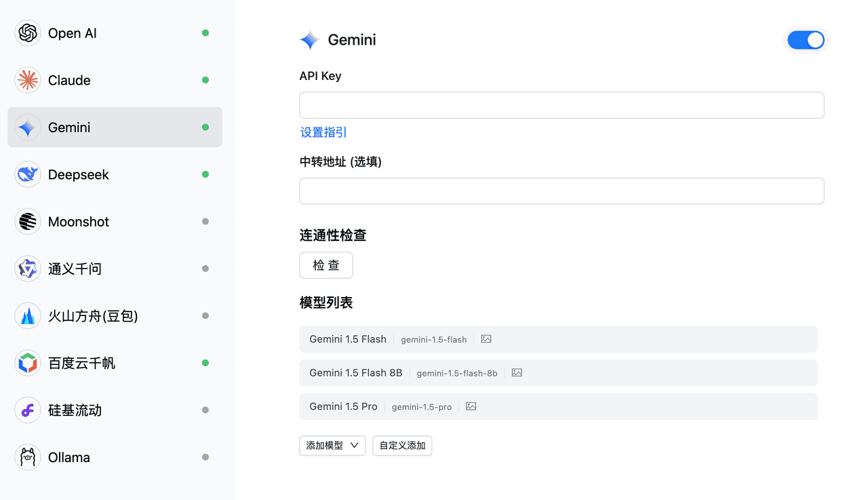Viewport: 868px width, 500px height.
Task: Click green status dot beside 百度云千帆
Action: [x=205, y=363]
